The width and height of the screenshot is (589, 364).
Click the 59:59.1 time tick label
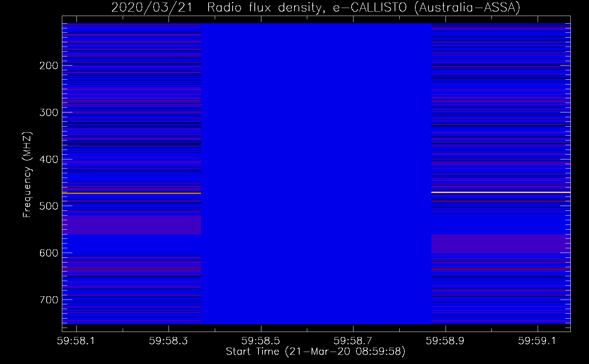click(x=538, y=341)
